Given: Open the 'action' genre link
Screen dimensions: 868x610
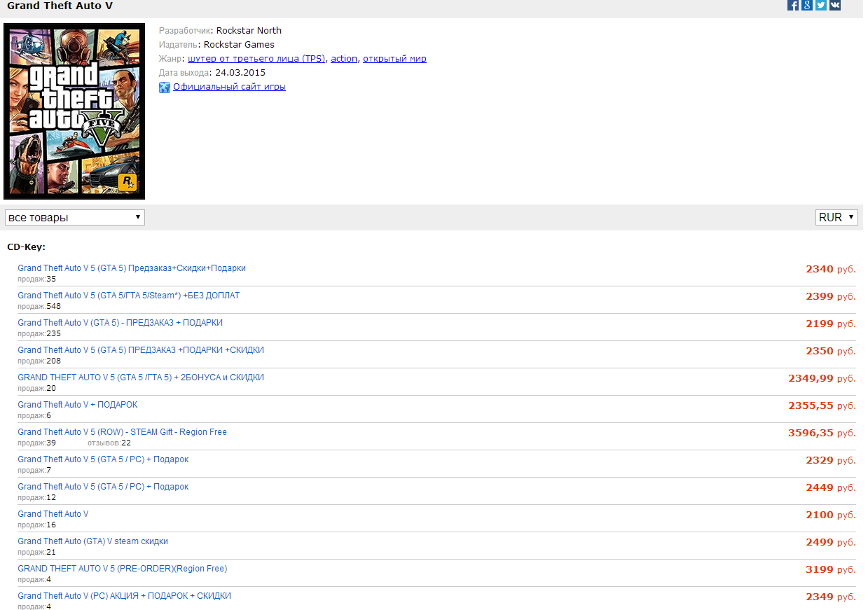Looking at the screenshot, I should [x=344, y=59].
